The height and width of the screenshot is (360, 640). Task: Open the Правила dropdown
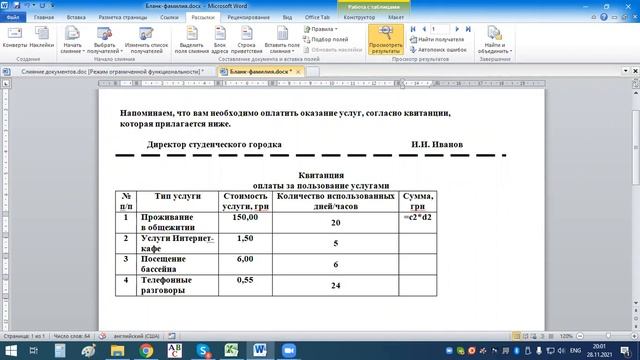321,29
